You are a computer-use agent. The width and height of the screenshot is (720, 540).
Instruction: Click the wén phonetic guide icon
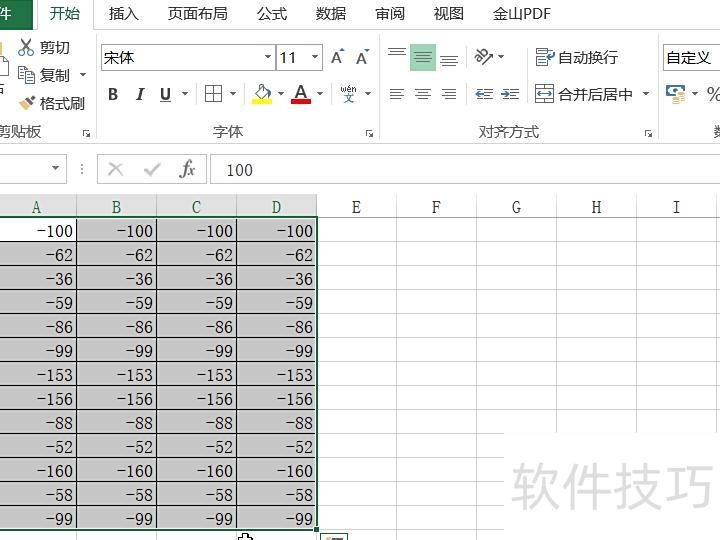349,94
